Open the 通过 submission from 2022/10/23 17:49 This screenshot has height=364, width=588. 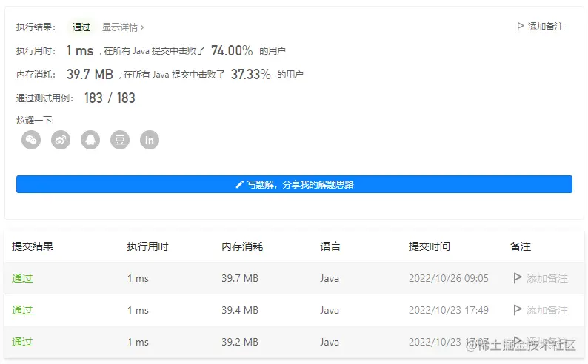pos(22,310)
